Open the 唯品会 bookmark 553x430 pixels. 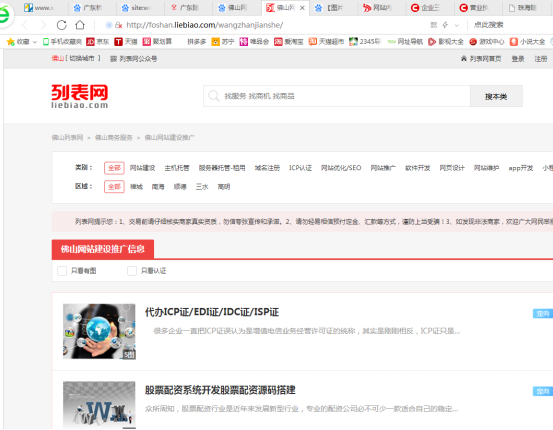tap(254, 42)
